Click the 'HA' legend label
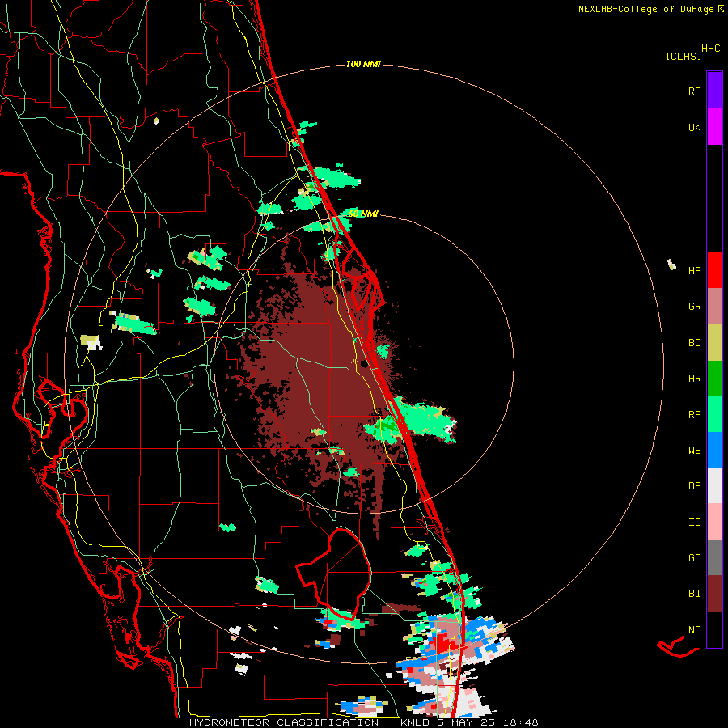Viewport: 728px width, 728px height. (x=694, y=271)
